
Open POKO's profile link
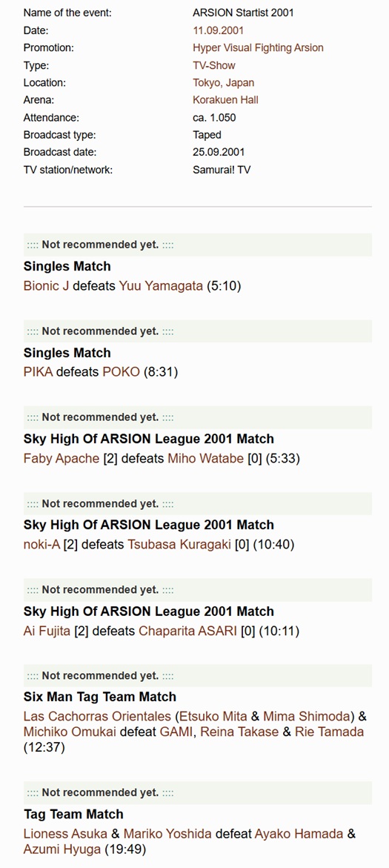point(122,372)
